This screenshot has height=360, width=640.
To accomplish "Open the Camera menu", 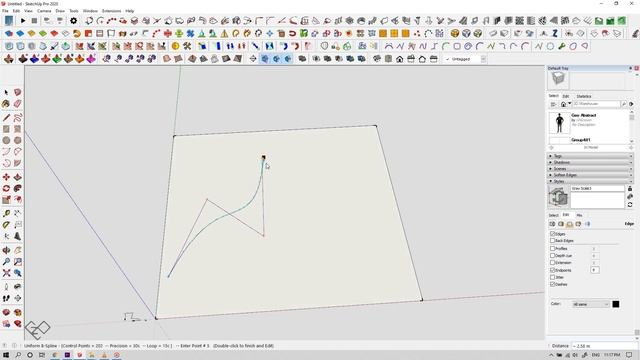I will point(44,11).
